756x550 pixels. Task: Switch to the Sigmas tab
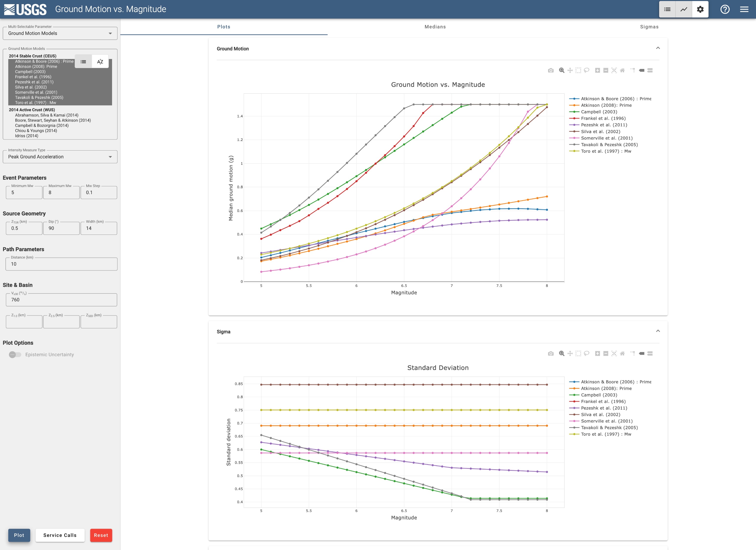coord(649,27)
